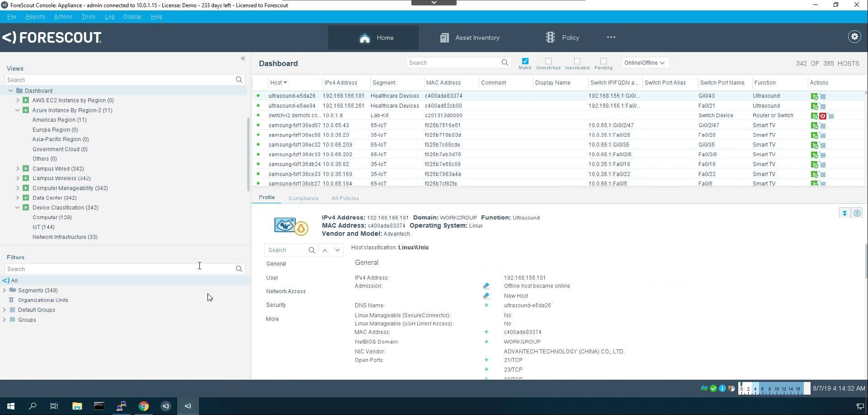Click the blue info icon in the status bar
868x415 pixels.
click(722, 388)
